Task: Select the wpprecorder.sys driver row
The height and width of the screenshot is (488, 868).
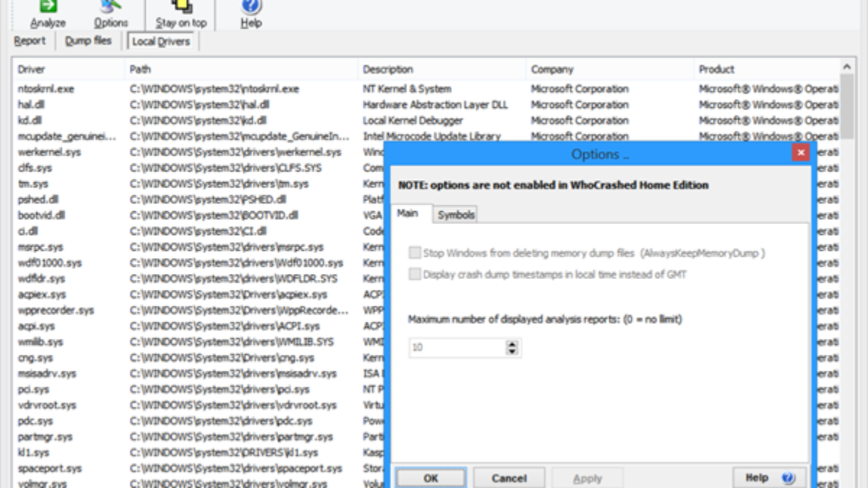Action: tap(199, 310)
